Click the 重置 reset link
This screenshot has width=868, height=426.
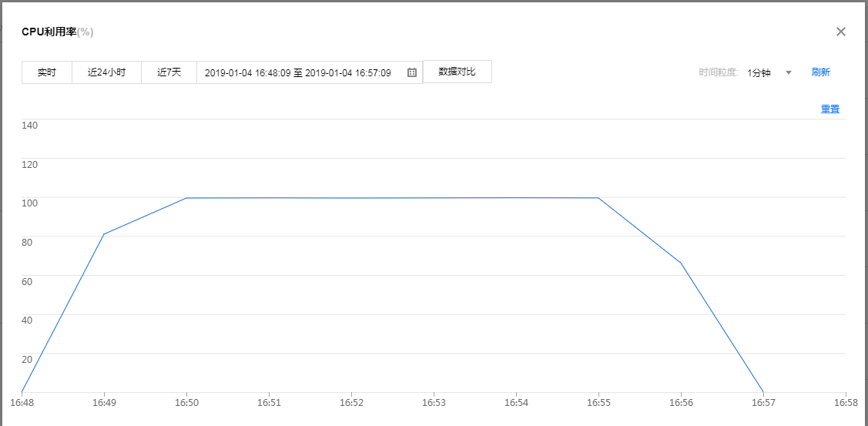coord(829,109)
